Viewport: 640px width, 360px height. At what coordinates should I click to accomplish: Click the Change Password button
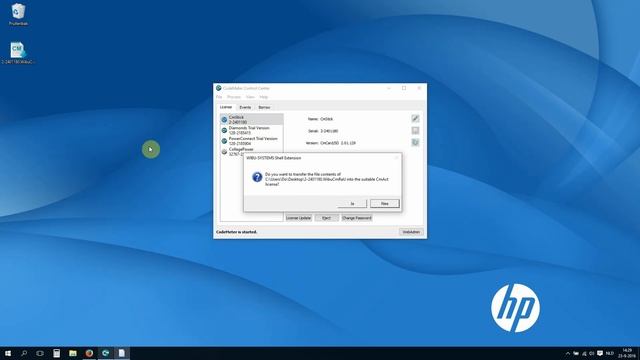[x=357, y=218]
